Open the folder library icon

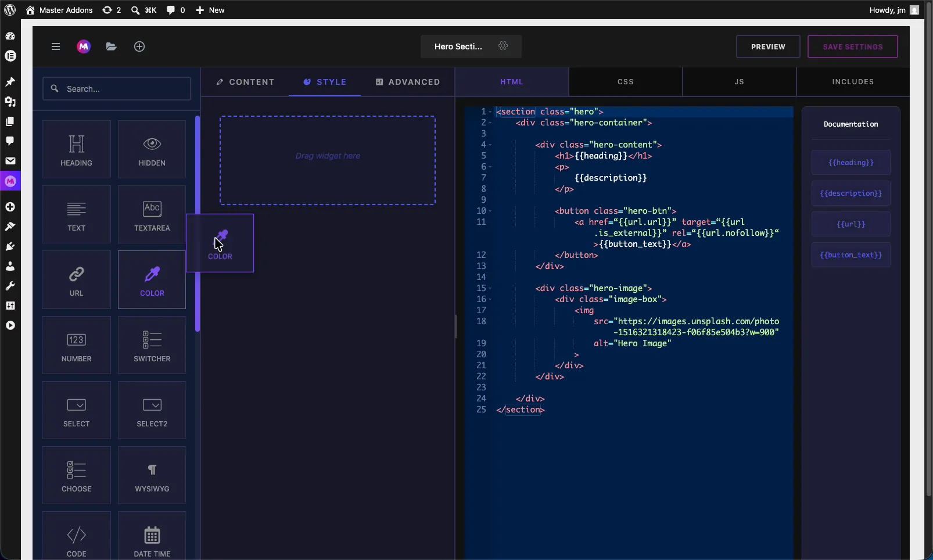[112, 46]
